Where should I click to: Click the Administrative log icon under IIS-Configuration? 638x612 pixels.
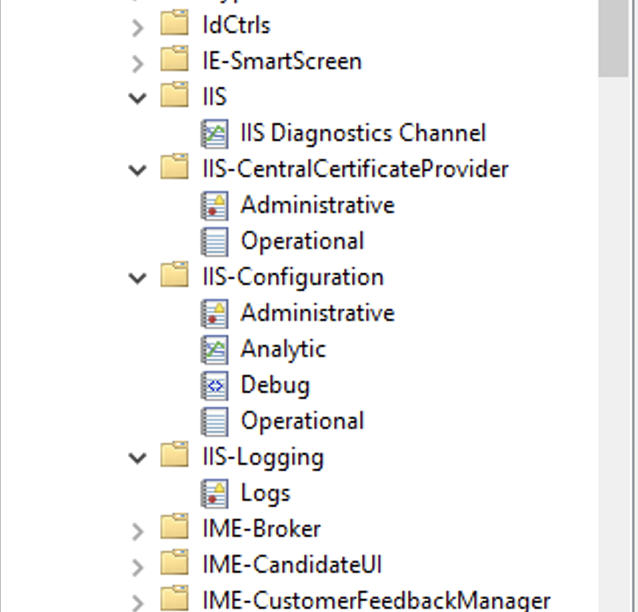coord(214,313)
